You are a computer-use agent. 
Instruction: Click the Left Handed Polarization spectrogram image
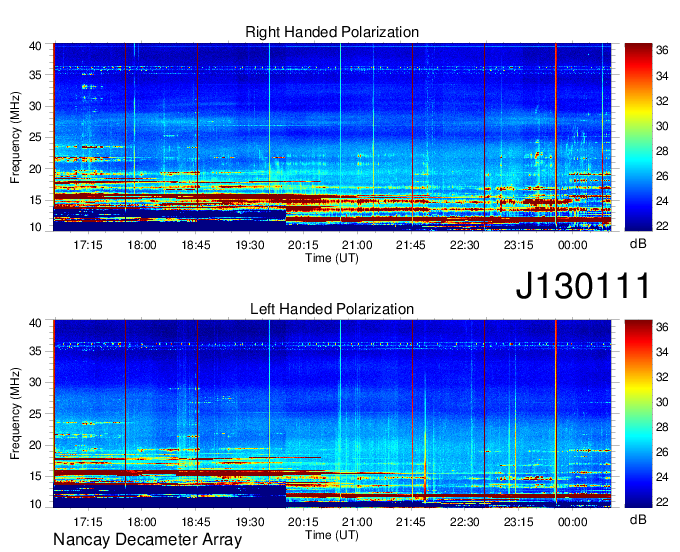tap(332, 414)
